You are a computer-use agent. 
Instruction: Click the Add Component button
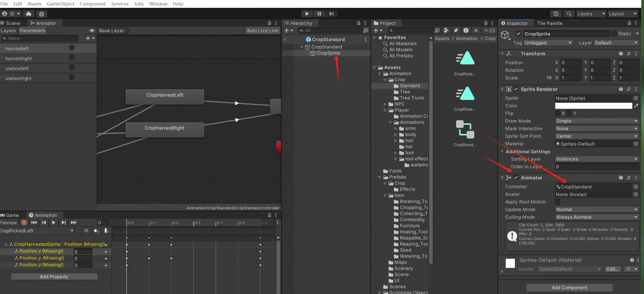tap(569, 287)
